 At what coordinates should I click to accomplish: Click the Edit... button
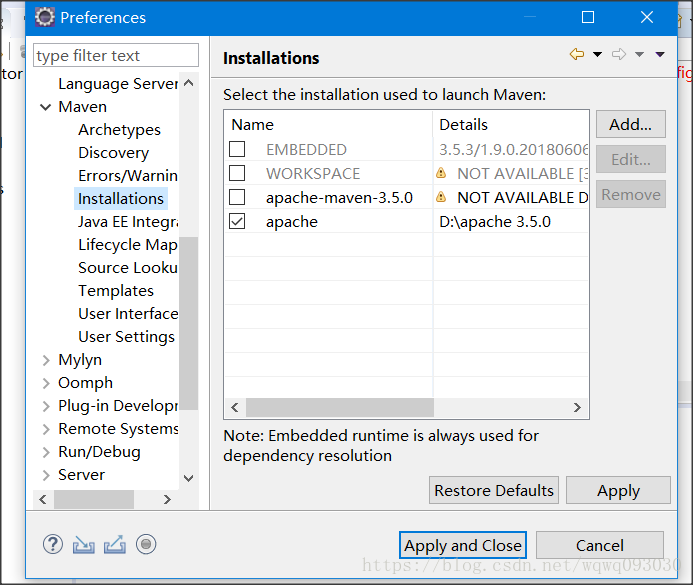pyautogui.click(x=631, y=159)
